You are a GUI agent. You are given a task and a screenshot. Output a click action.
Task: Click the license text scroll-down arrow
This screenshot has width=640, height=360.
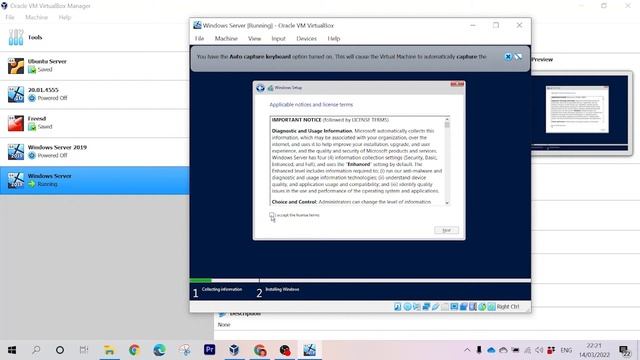click(447, 202)
